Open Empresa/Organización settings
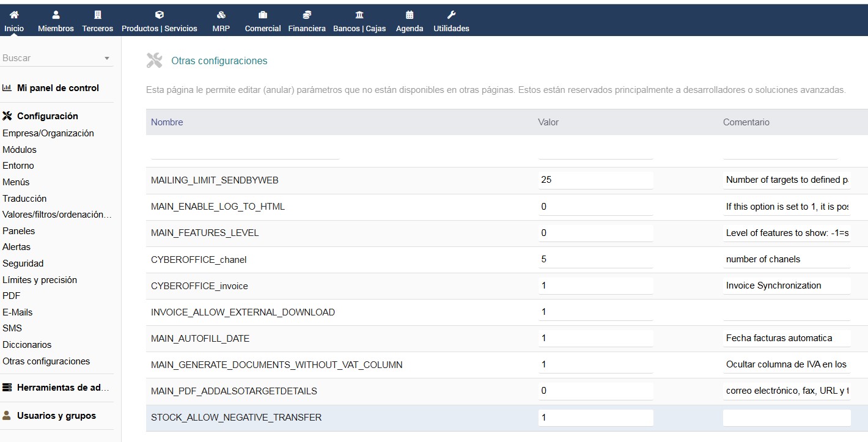This screenshot has height=442, width=868. [x=48, y=133]
